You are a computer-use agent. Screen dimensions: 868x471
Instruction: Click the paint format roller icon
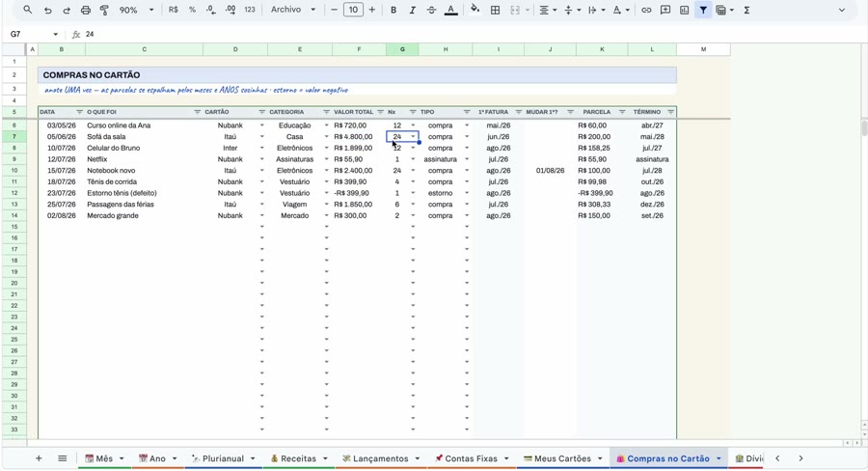[104, 10]
